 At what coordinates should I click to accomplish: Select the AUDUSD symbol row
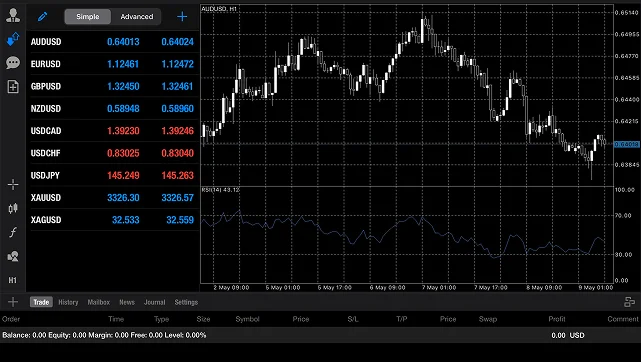[x=113, y=42]
